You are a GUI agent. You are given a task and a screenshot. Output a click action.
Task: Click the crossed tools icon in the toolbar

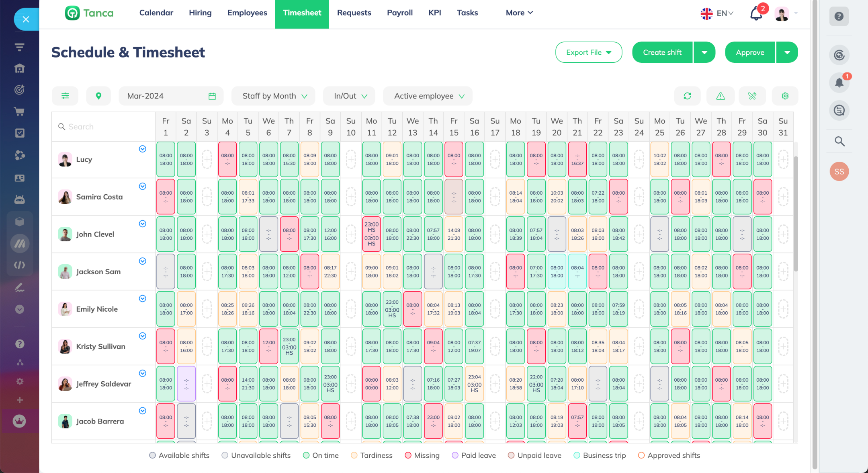click(752, 96)
